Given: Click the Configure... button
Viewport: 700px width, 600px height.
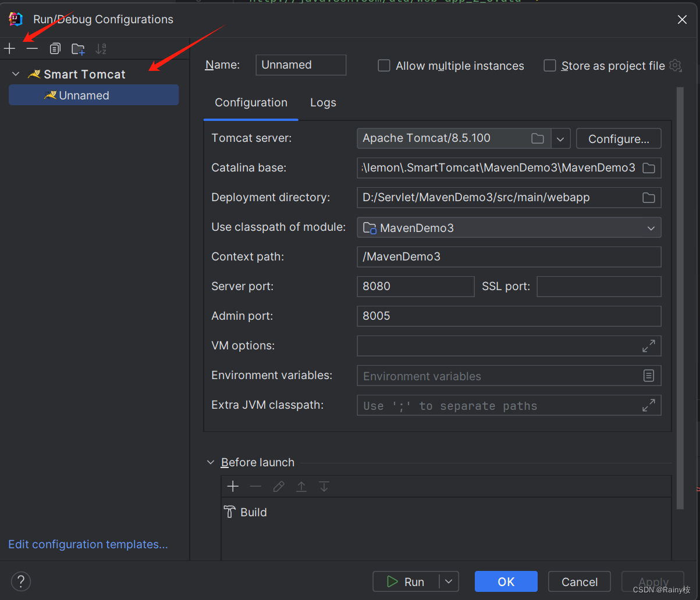Looking at the screenshot, I should [x=619, y=139].
